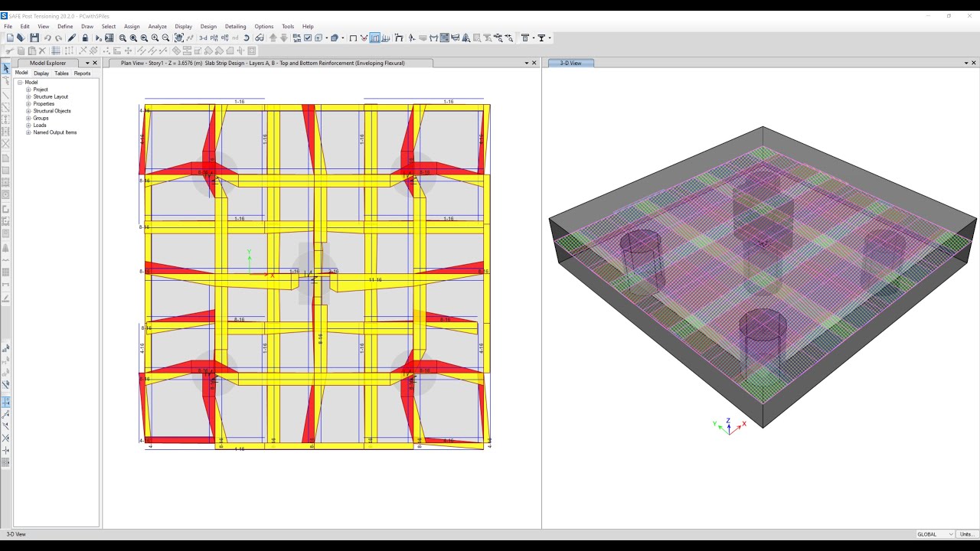Expand the Structural Objects tree node

(28, 111)
